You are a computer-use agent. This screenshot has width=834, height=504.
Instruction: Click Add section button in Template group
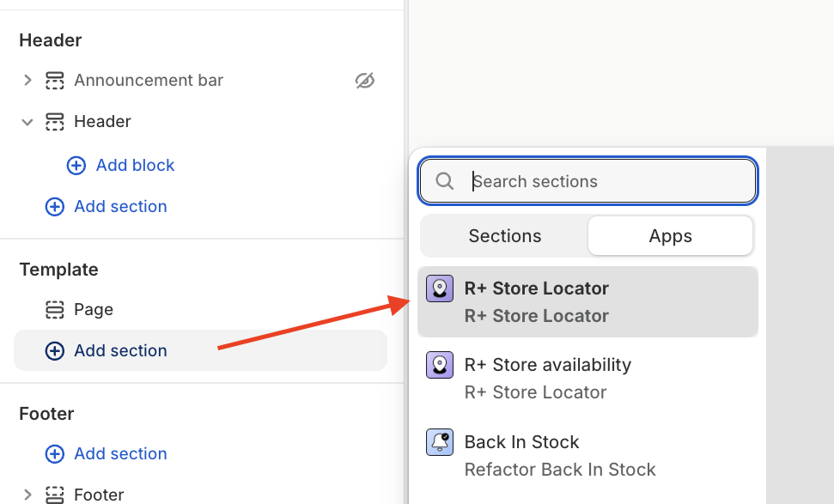(200, 350)
